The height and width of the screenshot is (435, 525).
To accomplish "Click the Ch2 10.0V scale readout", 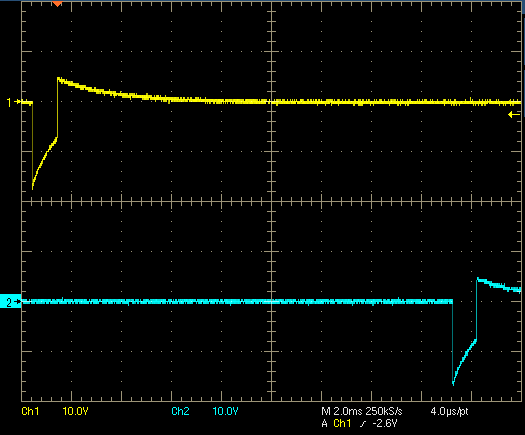I will click(x=225, y=411).
